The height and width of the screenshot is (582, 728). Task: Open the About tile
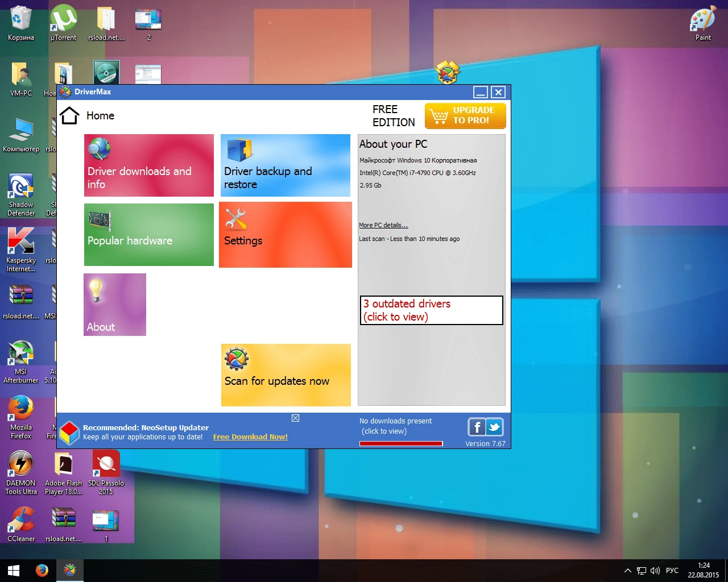coord(115,305)
